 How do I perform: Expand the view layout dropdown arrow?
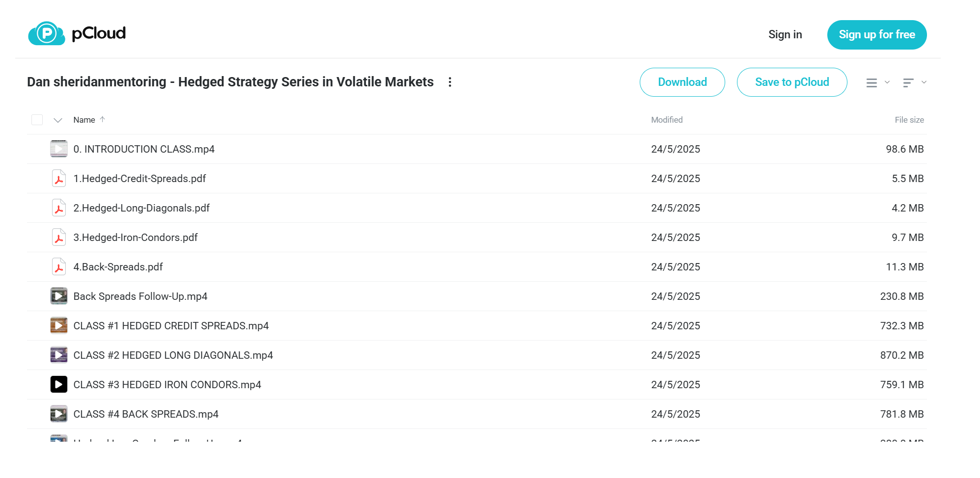(x=887, y=82)
